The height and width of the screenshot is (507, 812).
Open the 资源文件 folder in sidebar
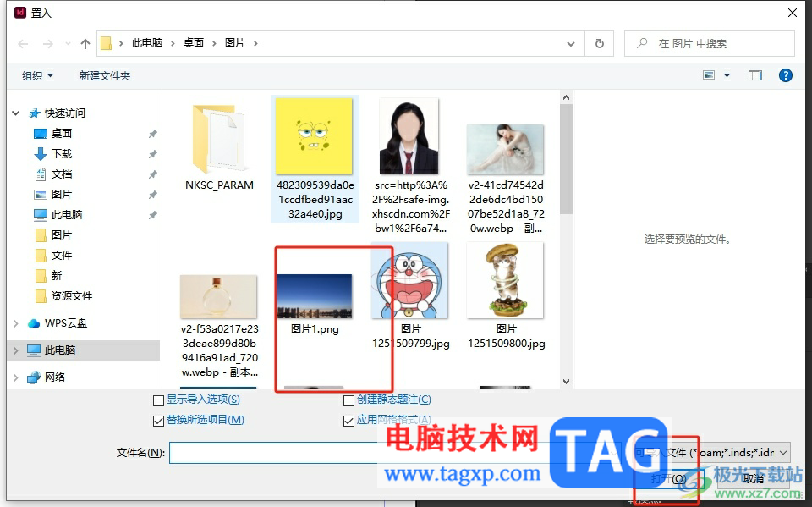coord(71,295)
